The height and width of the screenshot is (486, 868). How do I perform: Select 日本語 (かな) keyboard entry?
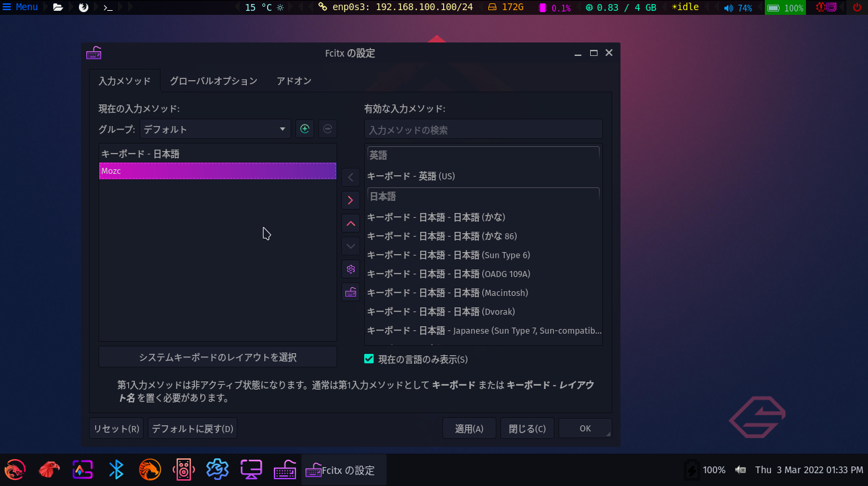[484, 217]
